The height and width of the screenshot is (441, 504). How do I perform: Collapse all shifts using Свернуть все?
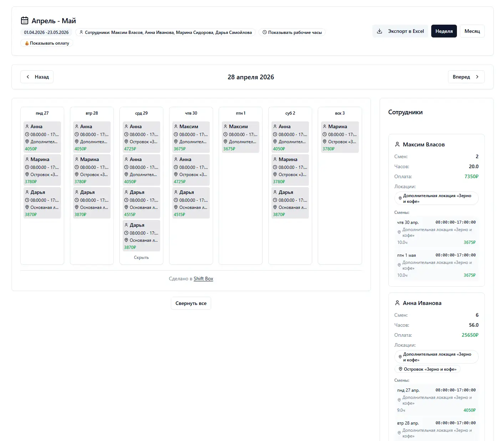191,303
